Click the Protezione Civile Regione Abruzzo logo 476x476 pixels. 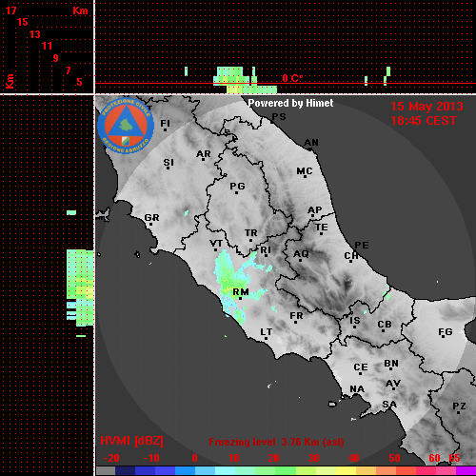pos(126,127)
